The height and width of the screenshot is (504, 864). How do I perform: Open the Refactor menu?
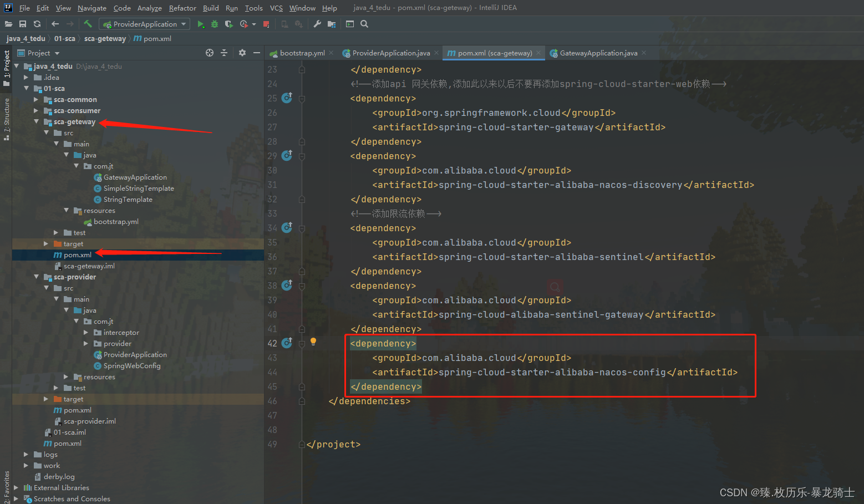point(182,8)
